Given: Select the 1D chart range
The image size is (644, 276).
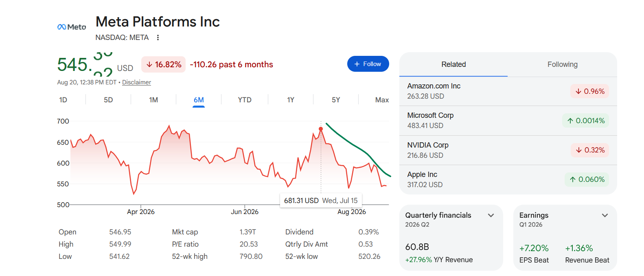Looking at the screenshot, I should point(63,100).
